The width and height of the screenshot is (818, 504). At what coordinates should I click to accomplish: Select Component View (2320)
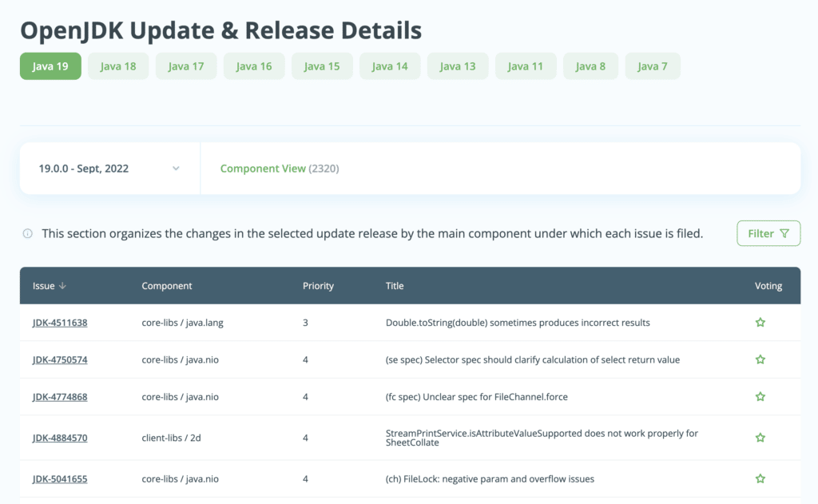pos(280,169)
